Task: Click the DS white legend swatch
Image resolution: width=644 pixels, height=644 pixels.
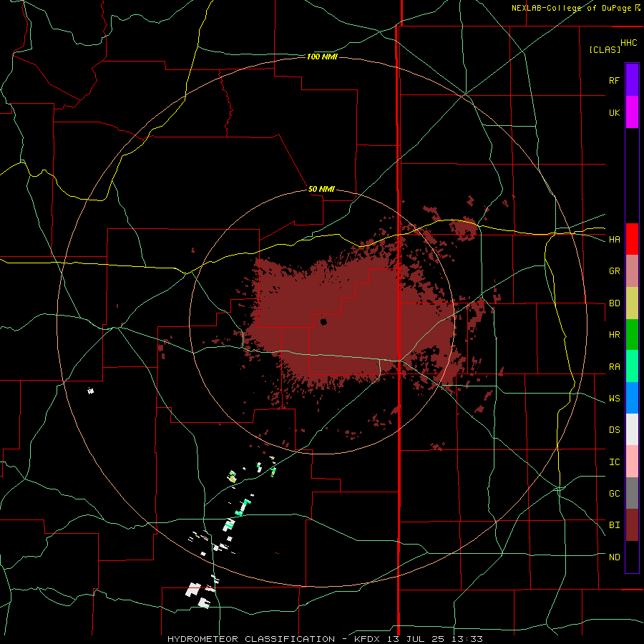Action: 632,429
